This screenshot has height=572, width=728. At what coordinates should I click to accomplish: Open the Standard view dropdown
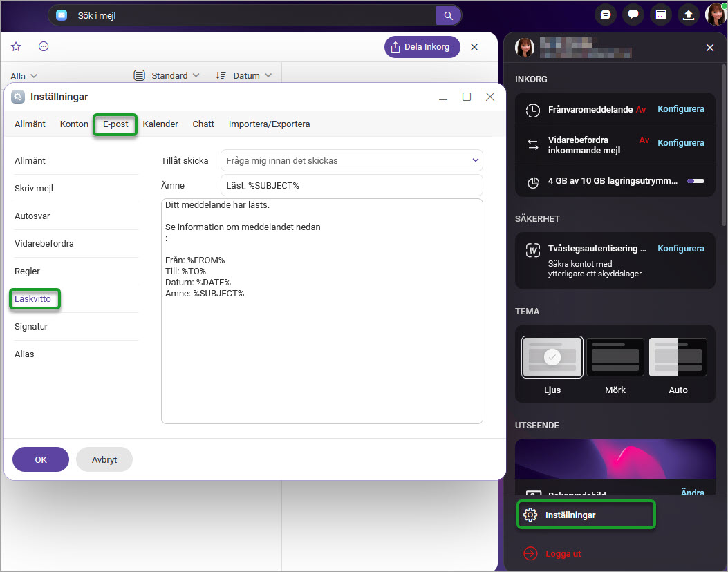167,75
